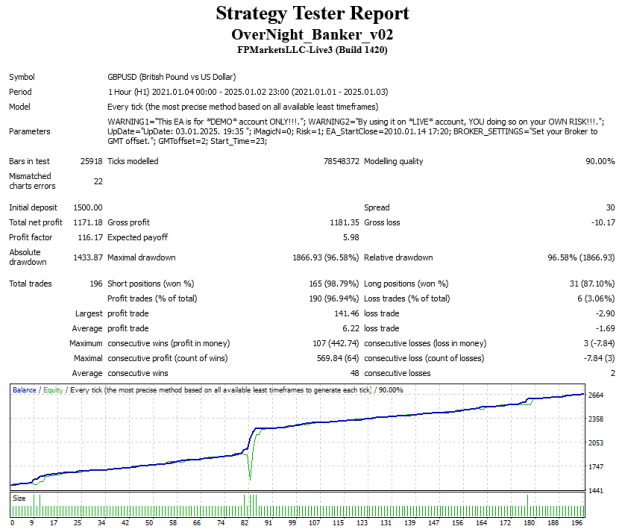Viewport: 625px width, 532px height.
Task: Click the 2053 axis label on chart
Action: point(596,443)
